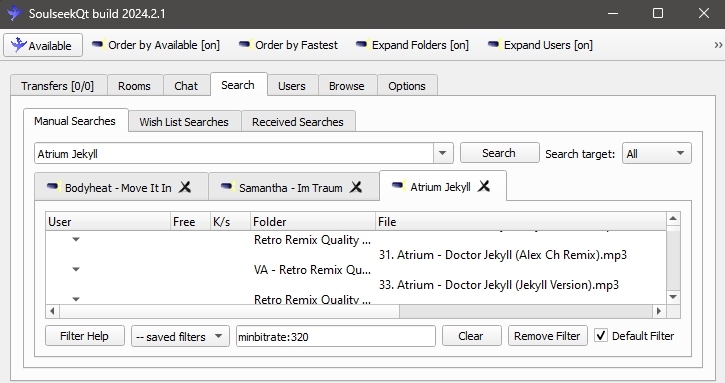
Task: Switch to Wish List Searches subtab
Action: click(x=184, y=122)
